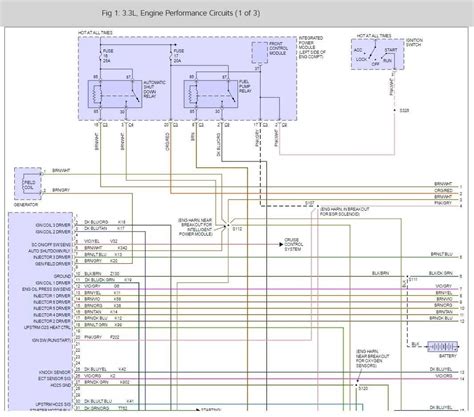Click the ACC position in ignition switch
This screenshot has width=474, height=417.
[358, 50]
